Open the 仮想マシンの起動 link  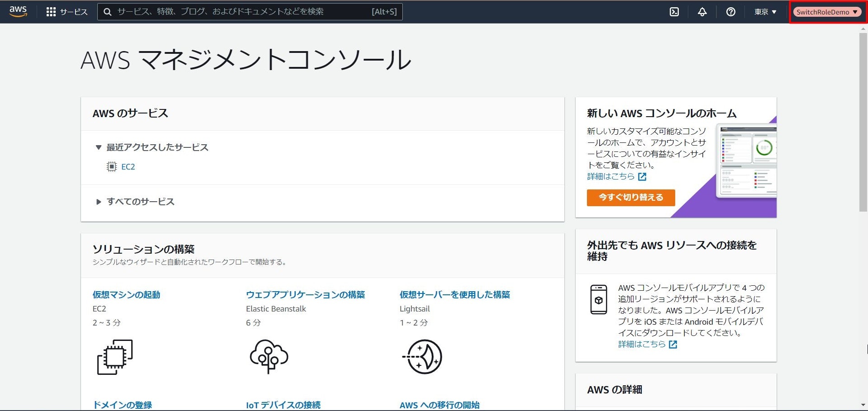click(x=126, y=295)
